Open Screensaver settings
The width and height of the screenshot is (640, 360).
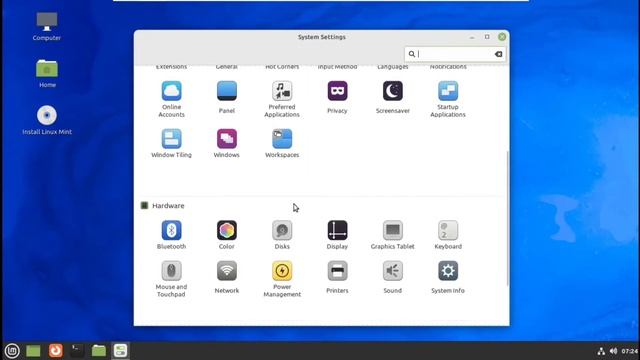393,97
